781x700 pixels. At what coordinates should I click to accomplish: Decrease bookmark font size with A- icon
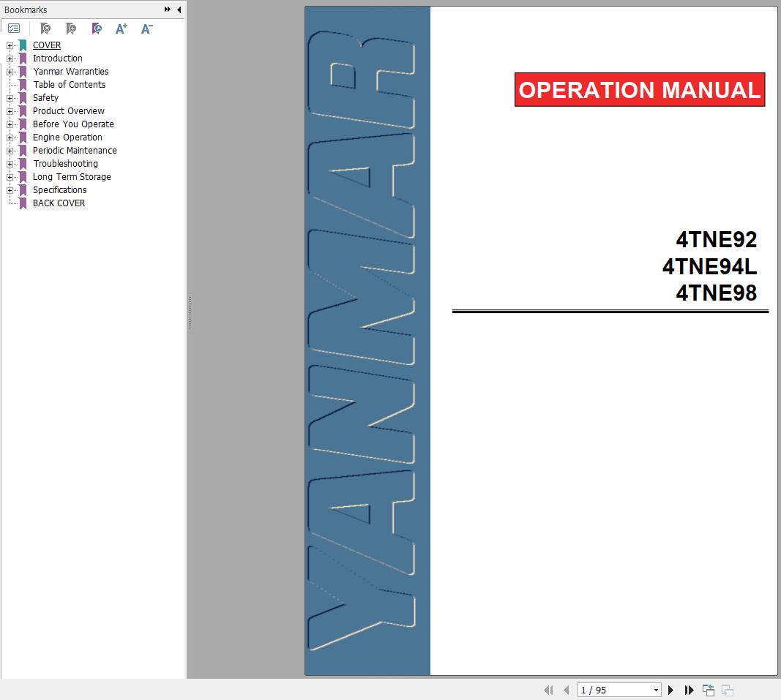coord(147,29)
